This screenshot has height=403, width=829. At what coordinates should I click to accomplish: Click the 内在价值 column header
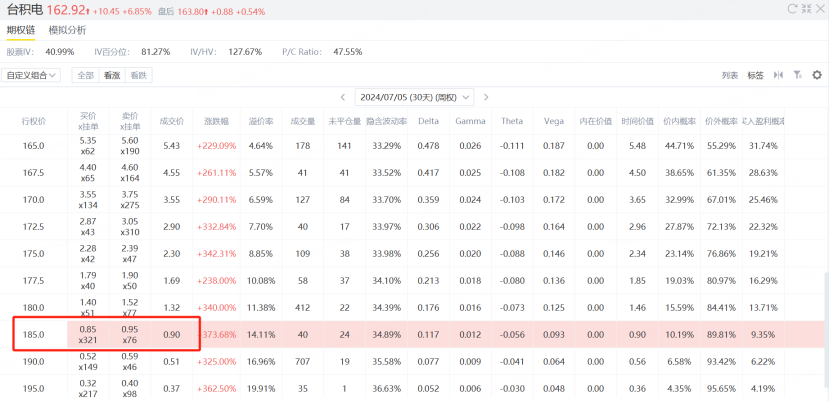click(595, 121)
